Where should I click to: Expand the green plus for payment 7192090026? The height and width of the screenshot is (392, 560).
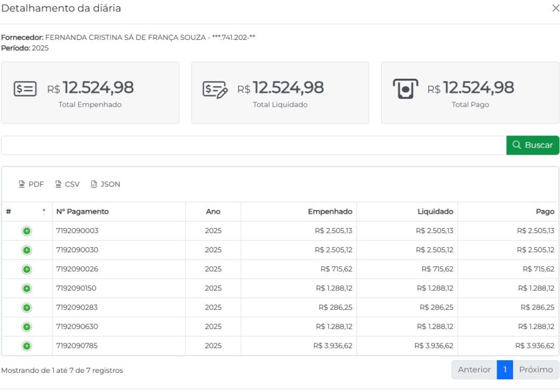coord(27,269)
